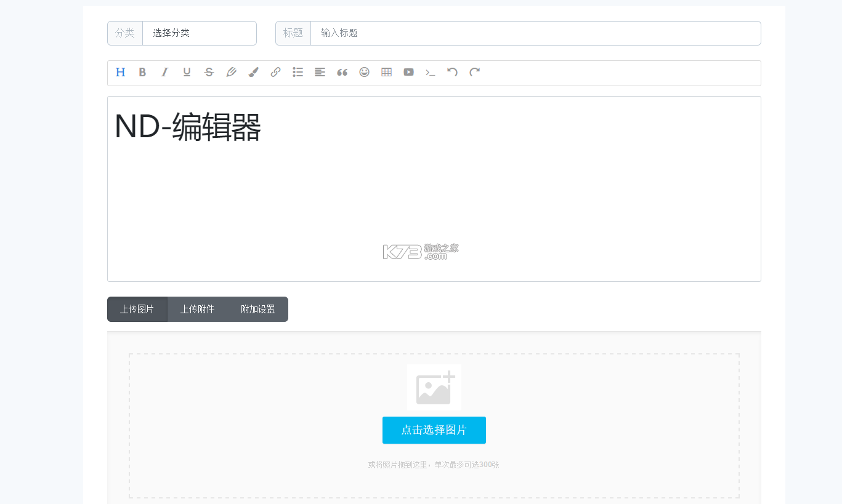Apply heading format with the H icon

click(121, 72)
